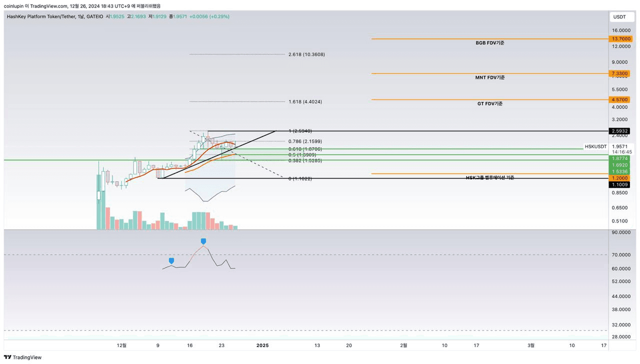
Task: Select the change value +0.0056 (+0.29%)
Action: pos(209,16)
